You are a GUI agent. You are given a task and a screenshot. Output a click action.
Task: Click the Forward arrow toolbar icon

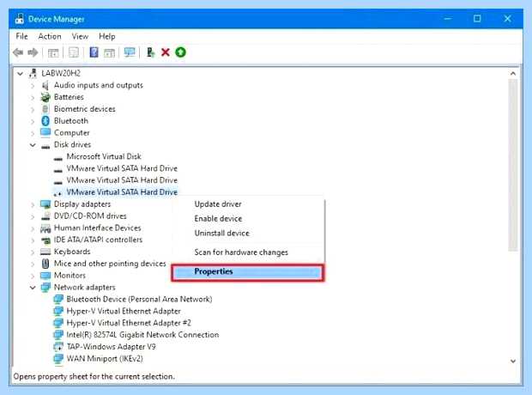(33, 52)
